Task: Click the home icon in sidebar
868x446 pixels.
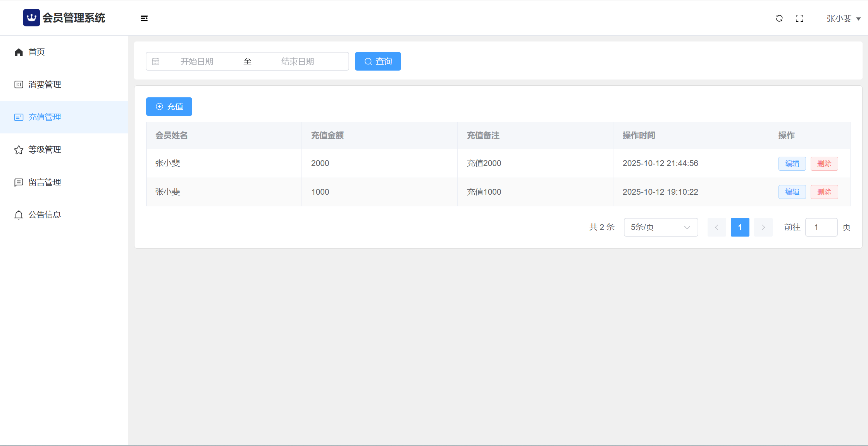Action: (19, 52)
